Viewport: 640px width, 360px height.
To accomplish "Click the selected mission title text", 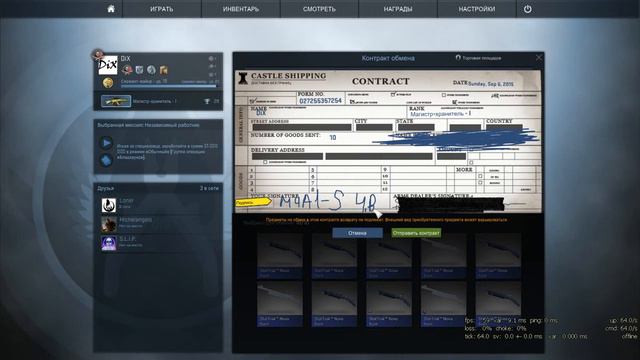I will point(149,125).
